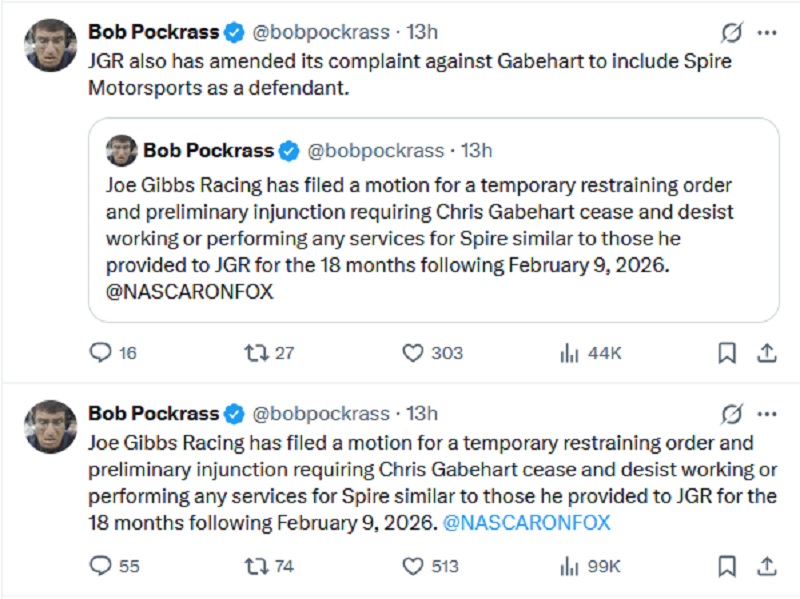Repost the second tweet with 74 reposts
The image size is (800, 599).
(255, 566)
